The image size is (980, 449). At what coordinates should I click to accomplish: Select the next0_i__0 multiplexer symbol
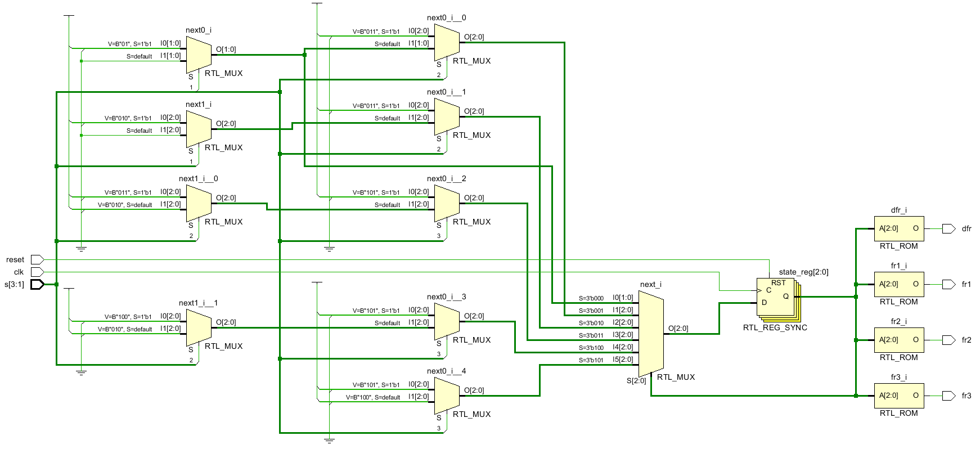(447, 43)
